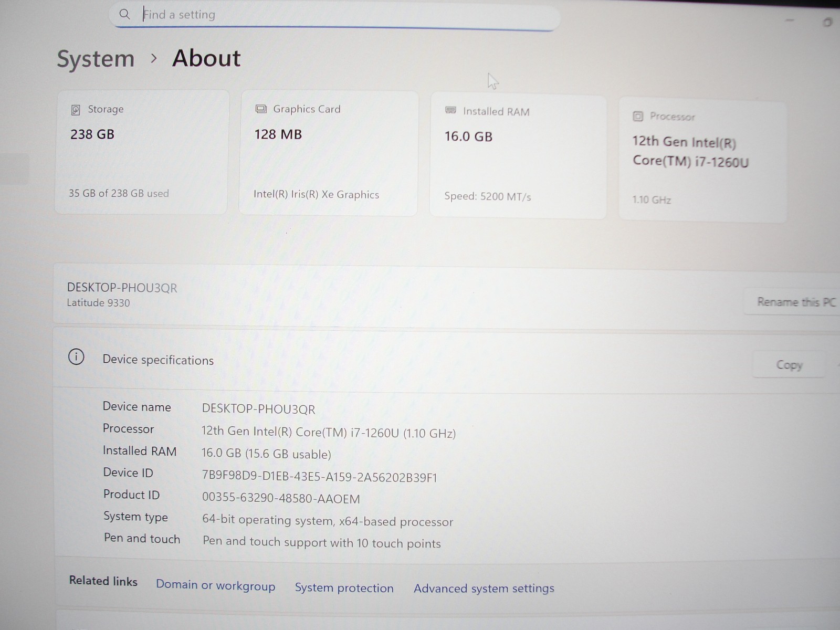840x630 pixels.
Task: Click the Storage drive icon
Action: (x=76, y=110)
